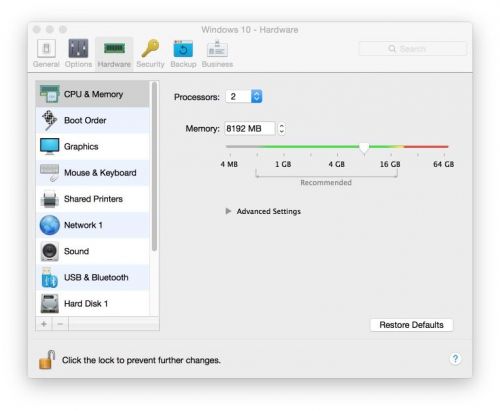Select the Hard Disk 1 drive icon
Viewport: 500px width, 411px height.
[x=50, y=303]
